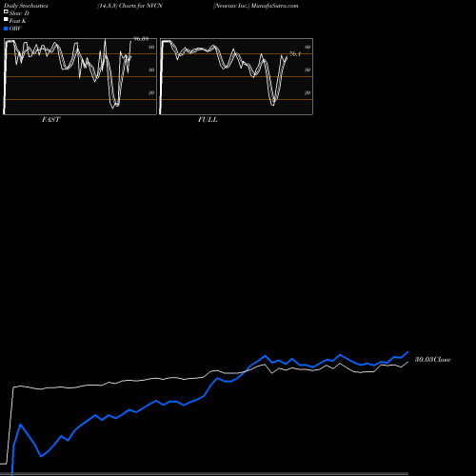476x476 pixels.
Task: Click the '(14,3,3) Charts for NVCN' heading
Action: (x=129, y=6)
